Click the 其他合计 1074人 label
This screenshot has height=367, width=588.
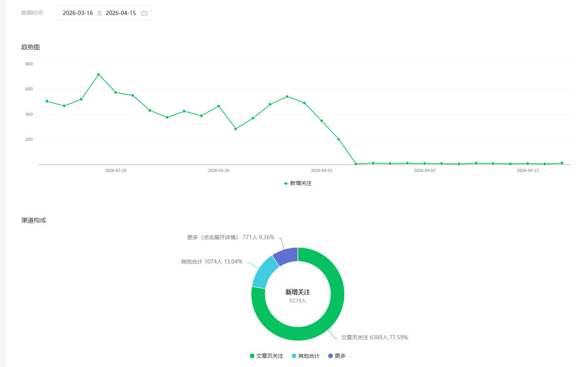pos(211,262)
